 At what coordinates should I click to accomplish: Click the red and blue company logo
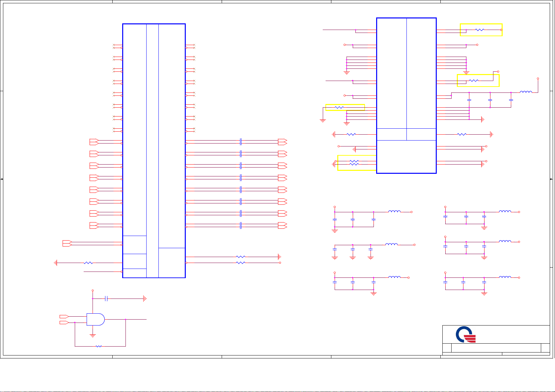click(466, 335)
